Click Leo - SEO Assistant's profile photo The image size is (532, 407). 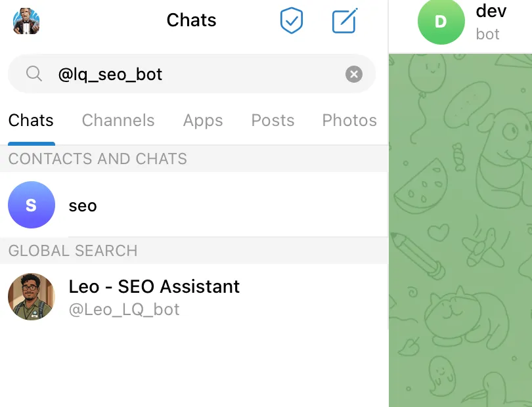[32, 297]
